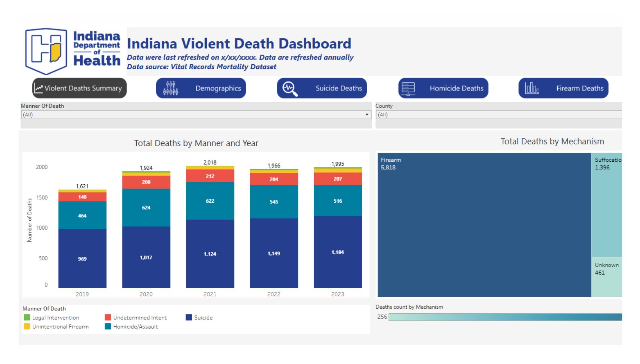The image size is (640, 364).
Task: Click the line chart icon on Violent Deaths Summary
Action: [x=38, y=88]
